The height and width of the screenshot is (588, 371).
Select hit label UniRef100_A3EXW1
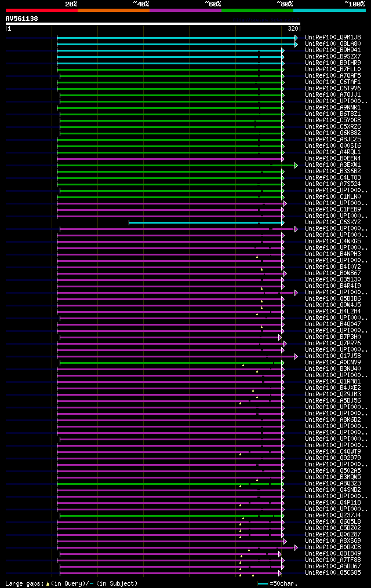point(333,165)
